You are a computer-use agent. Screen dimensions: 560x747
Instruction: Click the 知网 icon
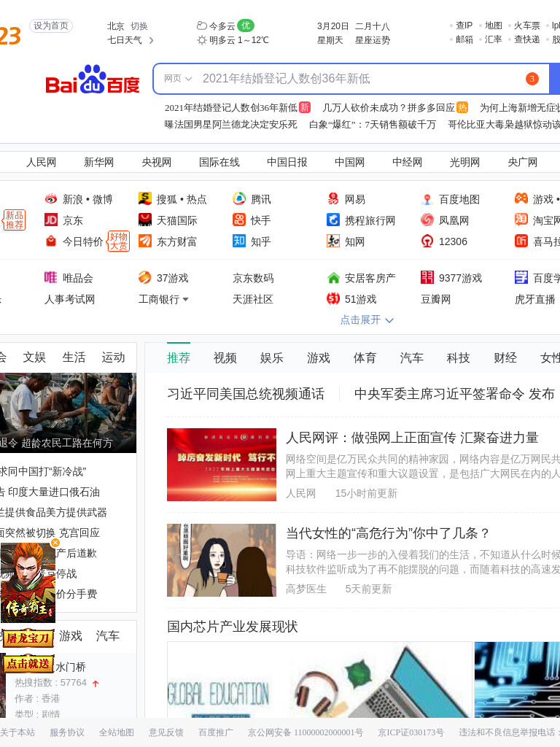point(332,241)
